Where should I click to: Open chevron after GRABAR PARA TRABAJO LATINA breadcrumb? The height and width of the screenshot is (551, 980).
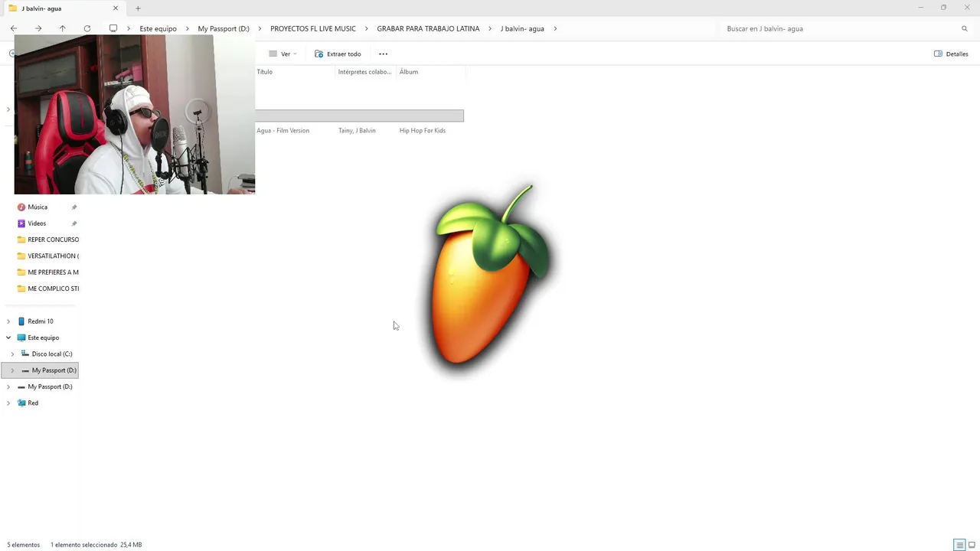pos(490,28)
